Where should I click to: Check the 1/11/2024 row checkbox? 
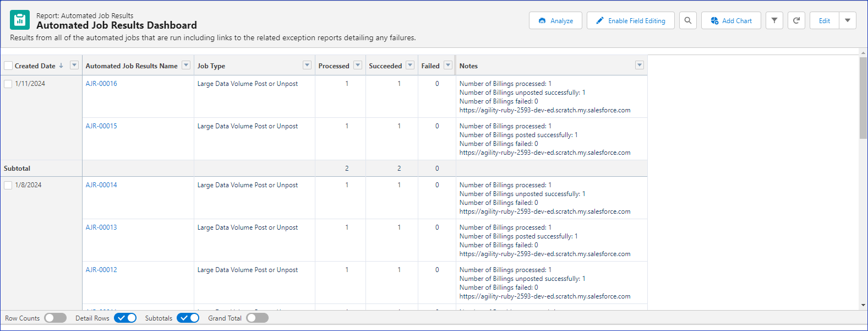8,84
